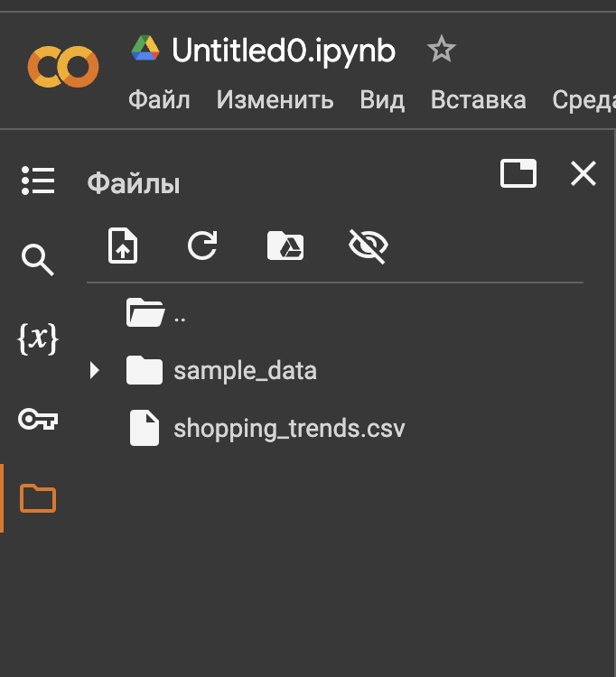Open the Files panel in new window
Screen dimensions: 616x677
[518, 173]
